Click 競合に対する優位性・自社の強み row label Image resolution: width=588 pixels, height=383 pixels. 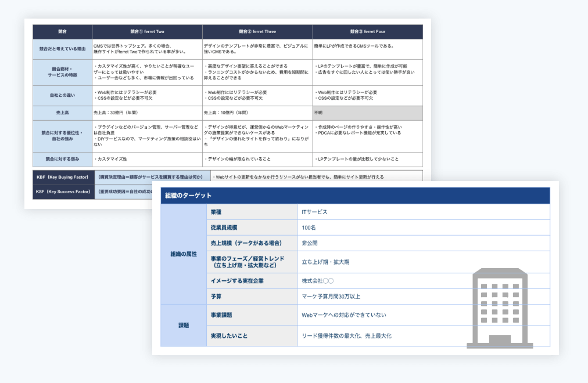pyautogui.click(x=62, y=136)
